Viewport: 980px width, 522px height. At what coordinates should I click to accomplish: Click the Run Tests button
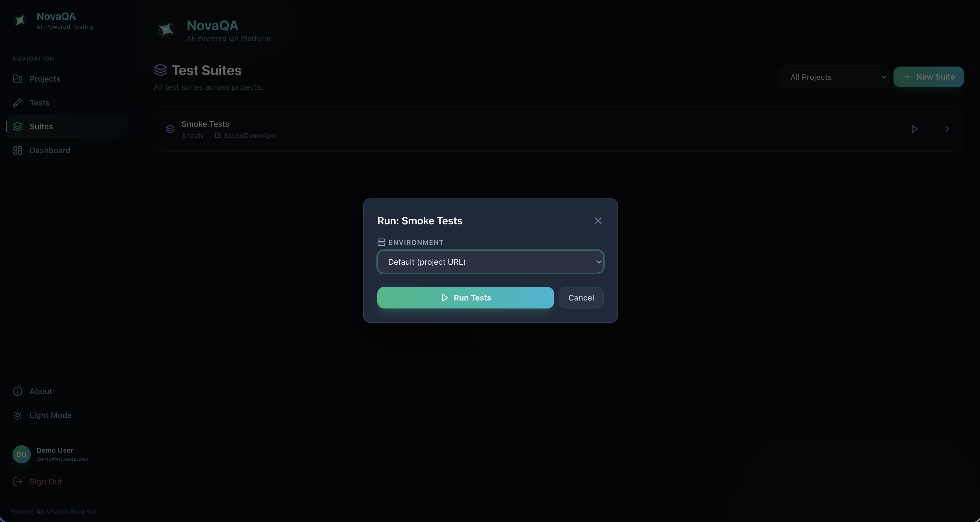coord(465,298)
